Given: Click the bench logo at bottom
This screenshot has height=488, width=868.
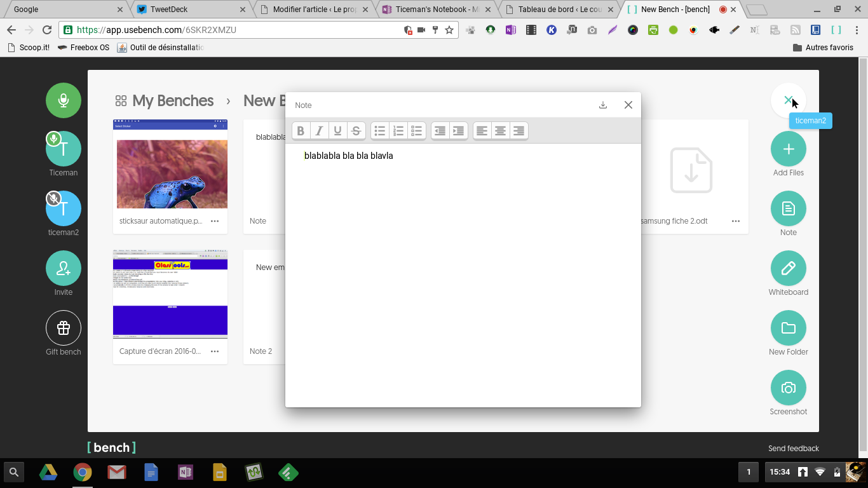Looking at the screenshot, I should [x=112, y=447].
